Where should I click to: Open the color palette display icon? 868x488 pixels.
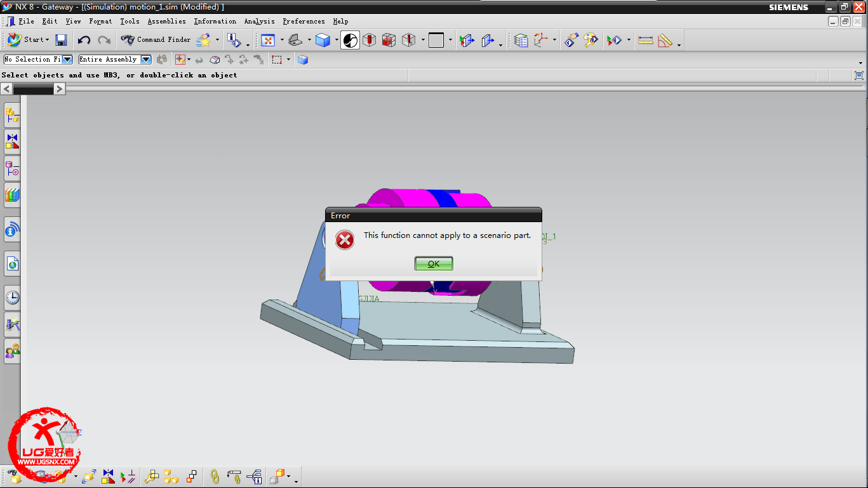pos(591,40)
